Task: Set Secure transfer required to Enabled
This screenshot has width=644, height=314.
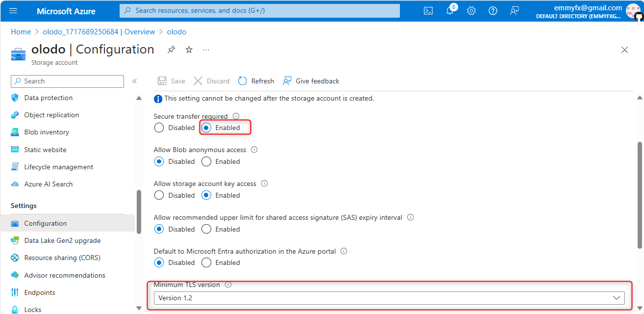Action: [x=207, y=128]
